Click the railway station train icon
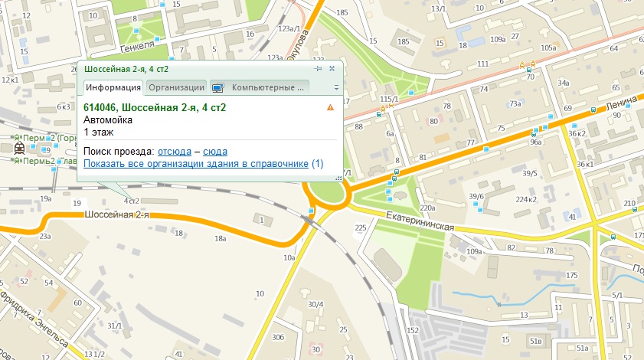Image resolution: width=644 pixels, height=360 pixels. pyautogui.click(x=19, y=148)
